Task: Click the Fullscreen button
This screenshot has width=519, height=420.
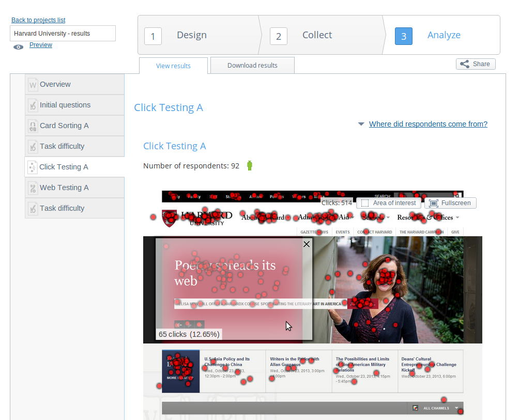Action: (450, 203)
